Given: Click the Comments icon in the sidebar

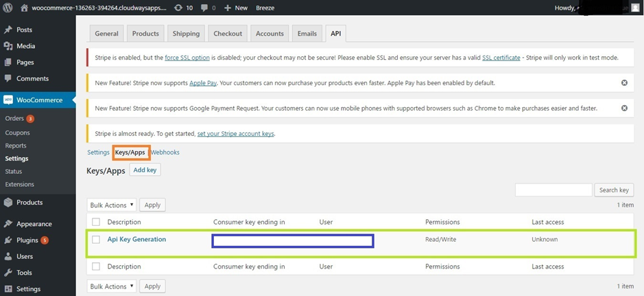Looking at the screenshot, I should coord(8,78).
